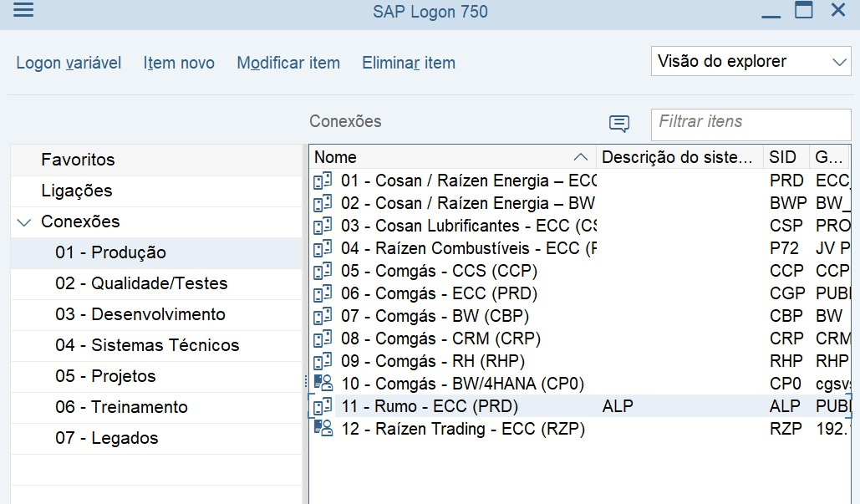The height and width of the screenshot is (504, 860).
Task: Select row 05 - Comgás - CCS (CCP)
Action: click(580, 270)
